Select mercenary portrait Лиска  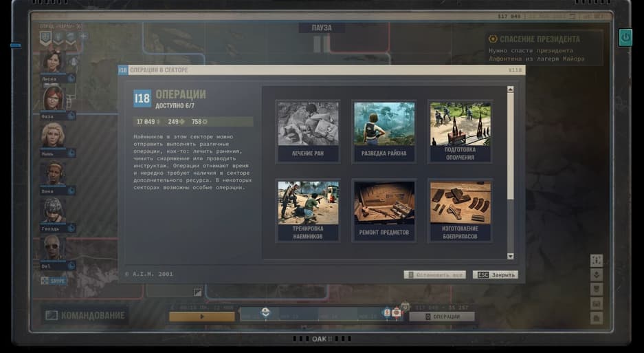(x=52, y=62)
